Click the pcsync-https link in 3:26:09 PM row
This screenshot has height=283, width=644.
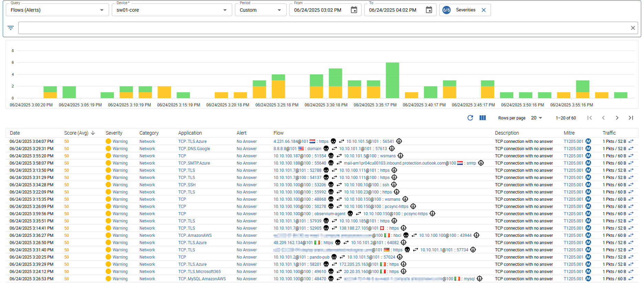coord(396,207)
